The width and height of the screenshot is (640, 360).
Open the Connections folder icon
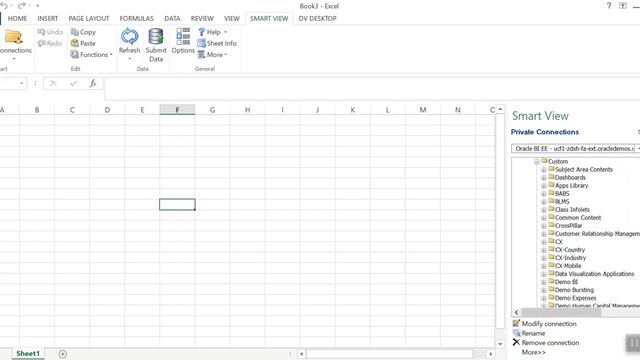click(13, 37)
